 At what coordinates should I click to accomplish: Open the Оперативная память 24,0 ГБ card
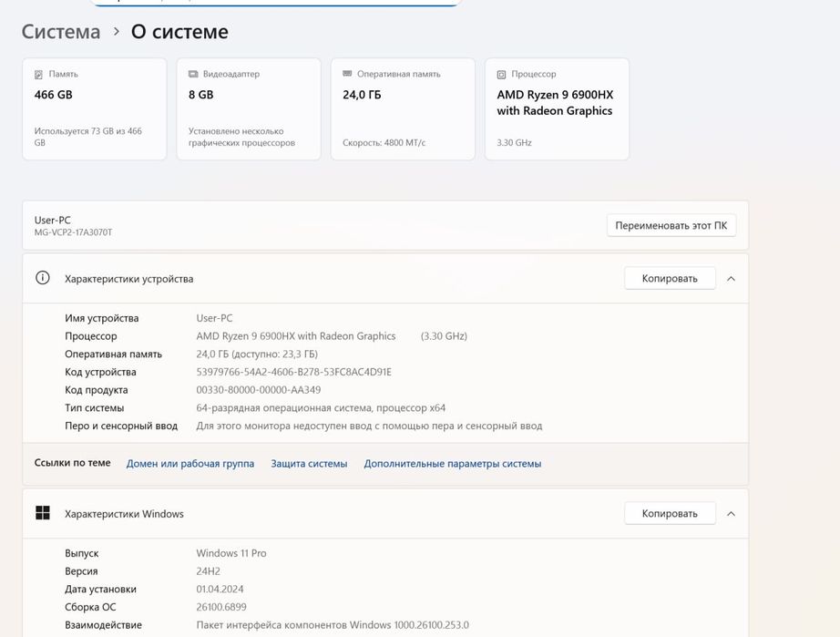[403, 109]
